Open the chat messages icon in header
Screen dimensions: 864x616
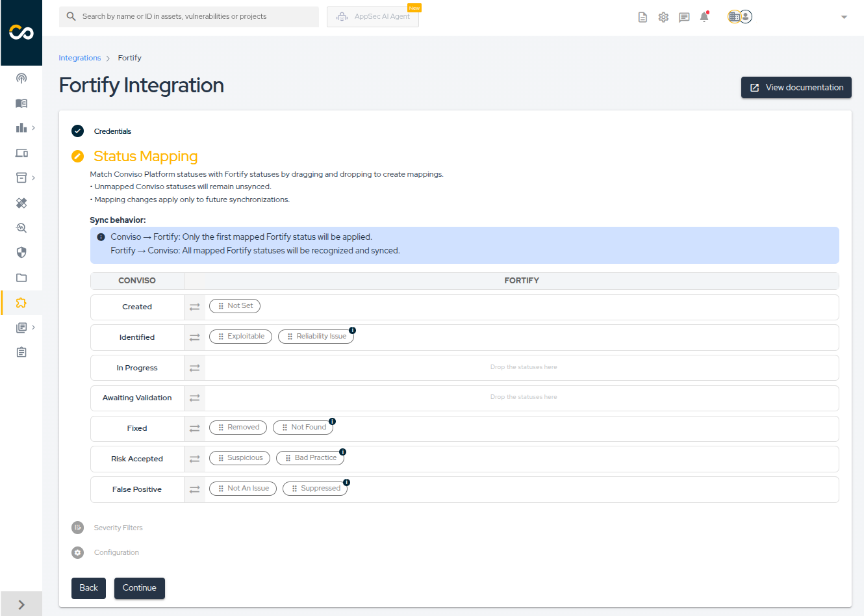click(684, 18)
